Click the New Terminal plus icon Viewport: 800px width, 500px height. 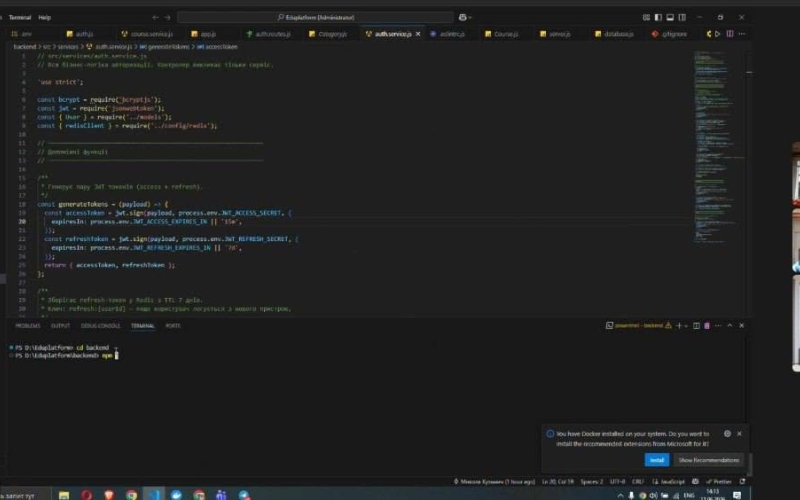(x=679, y=326)
